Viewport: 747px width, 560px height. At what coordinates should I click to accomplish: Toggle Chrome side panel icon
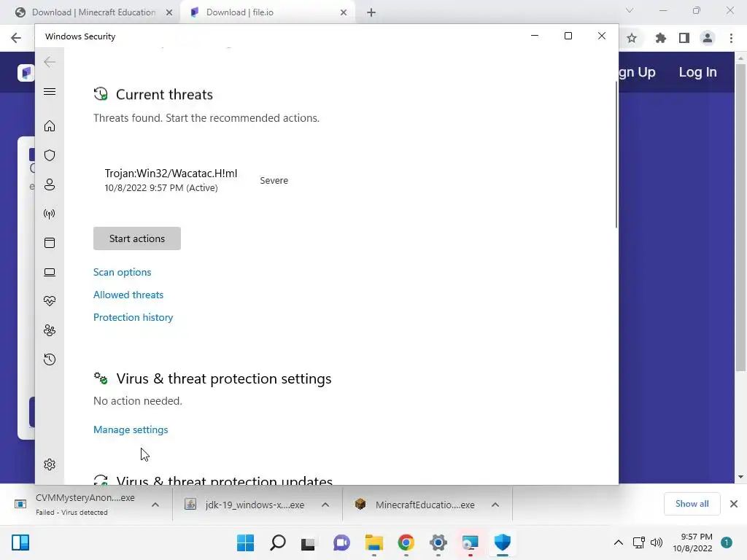684,38
